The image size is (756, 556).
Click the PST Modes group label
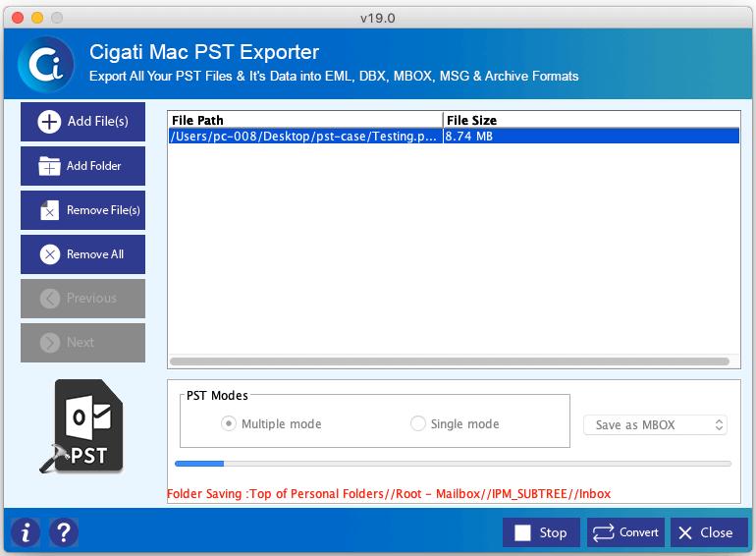[217, 396]
